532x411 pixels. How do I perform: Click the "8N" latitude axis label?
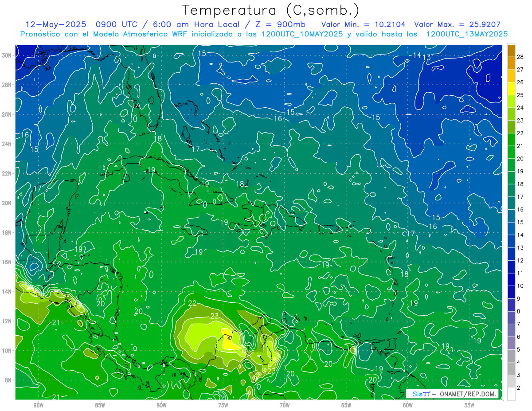pos(9,380)
